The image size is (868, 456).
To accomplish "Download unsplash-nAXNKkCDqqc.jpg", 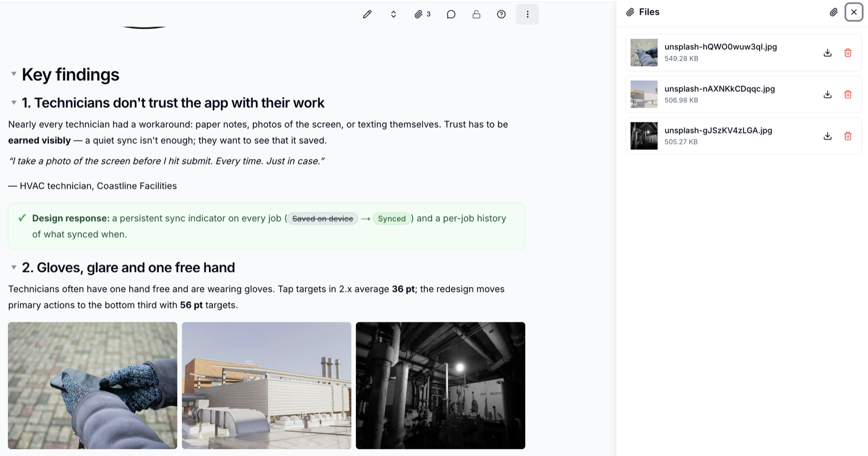I will 827,94.
